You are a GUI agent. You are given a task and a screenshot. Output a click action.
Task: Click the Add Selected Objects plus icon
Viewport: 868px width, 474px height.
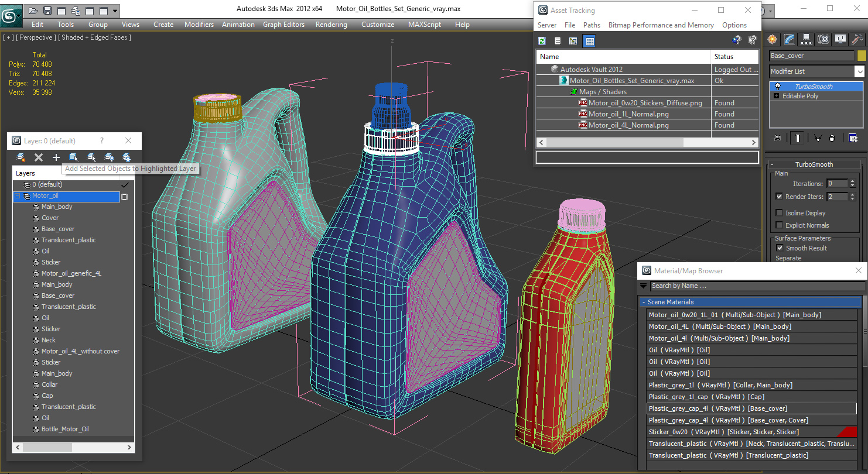tap(56, 157)
